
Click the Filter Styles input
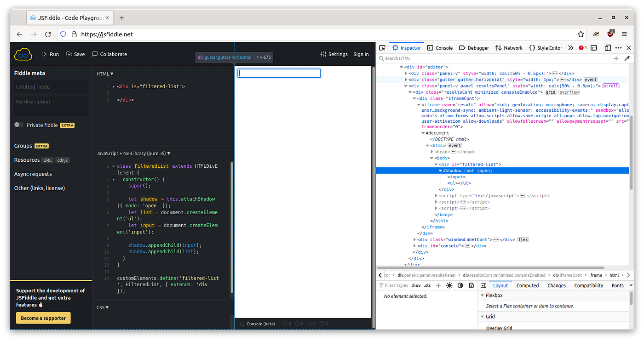coord(393,285)
